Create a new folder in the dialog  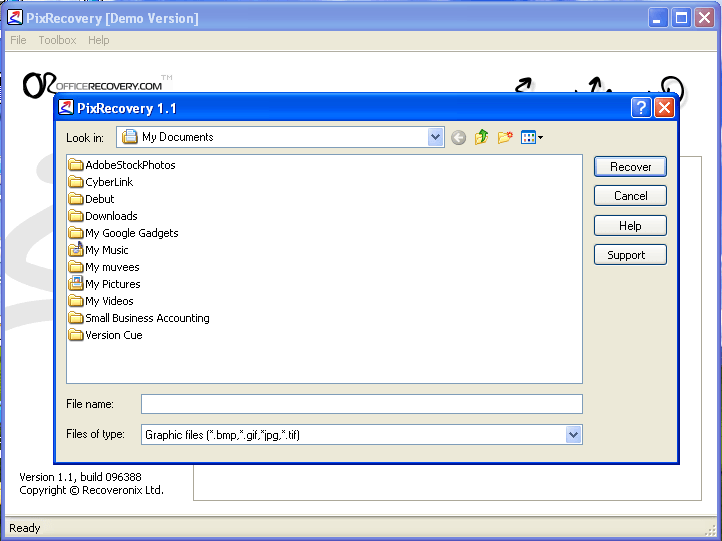click(x=505, y=137)
